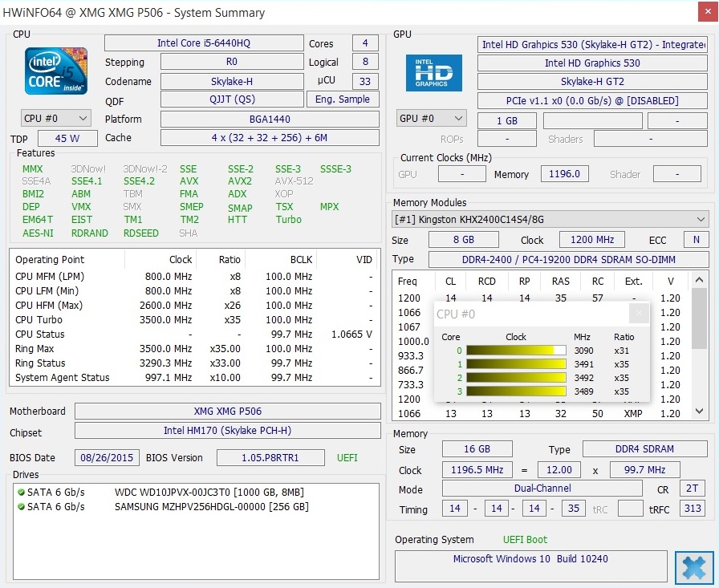Click the scroll up arrow of memory timings
This screenshot has height=588, width=719.
699,279
